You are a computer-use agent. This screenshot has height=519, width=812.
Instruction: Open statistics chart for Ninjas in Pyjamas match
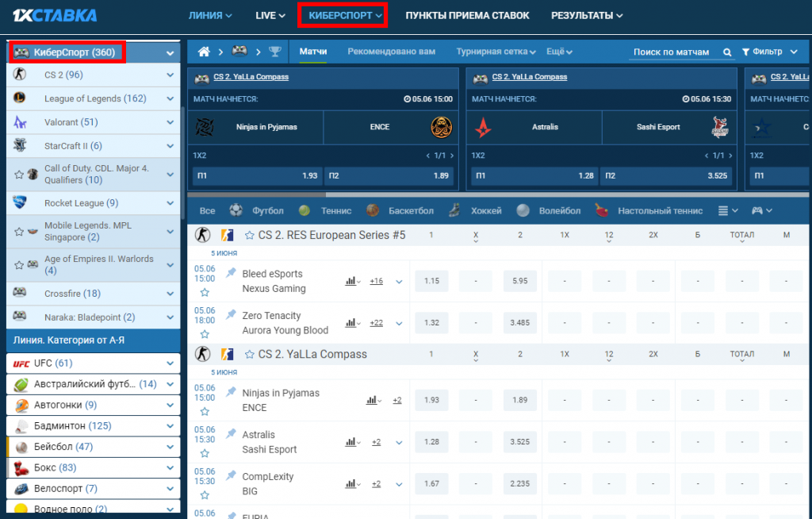pos(373,400)
